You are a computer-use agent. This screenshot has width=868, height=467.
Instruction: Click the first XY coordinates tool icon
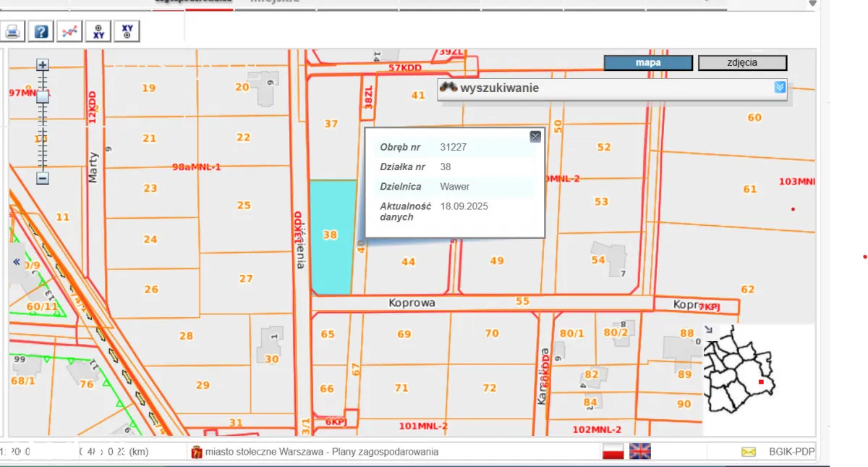[x=98, y=31]
